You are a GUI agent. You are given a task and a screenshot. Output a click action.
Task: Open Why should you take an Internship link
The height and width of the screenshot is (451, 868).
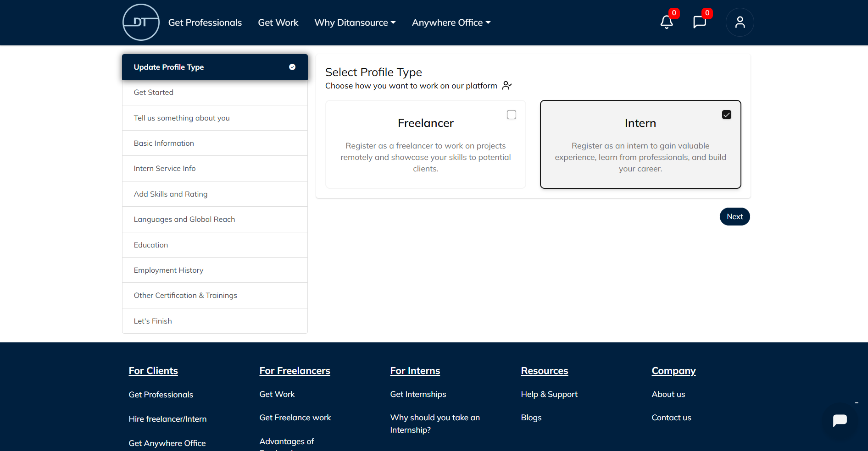435,423
